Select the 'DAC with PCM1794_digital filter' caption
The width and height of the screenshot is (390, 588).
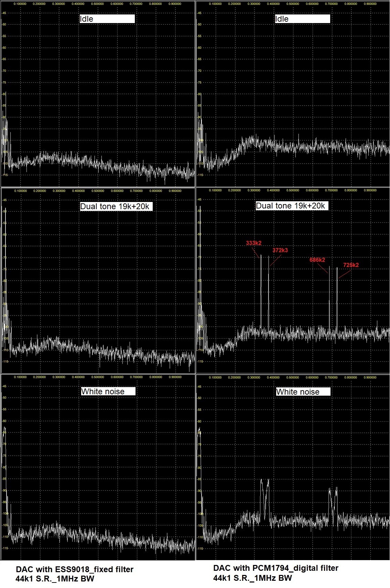pos(276,568)
